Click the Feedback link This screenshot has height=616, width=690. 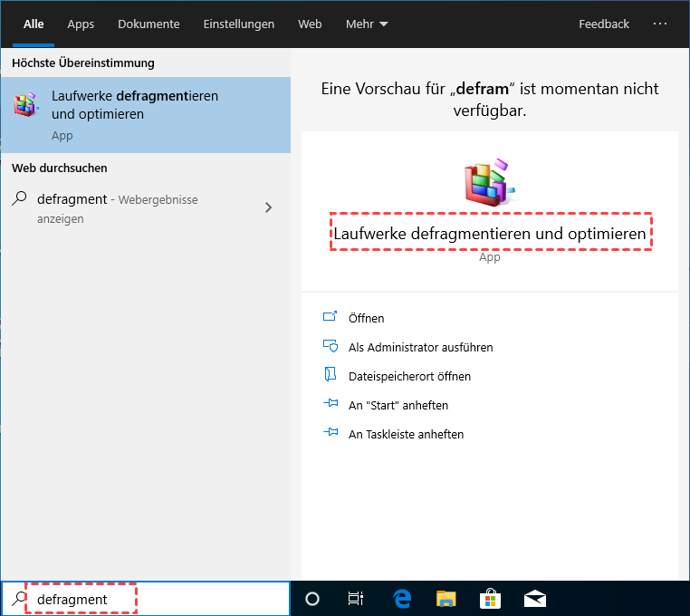pos(604,24)
